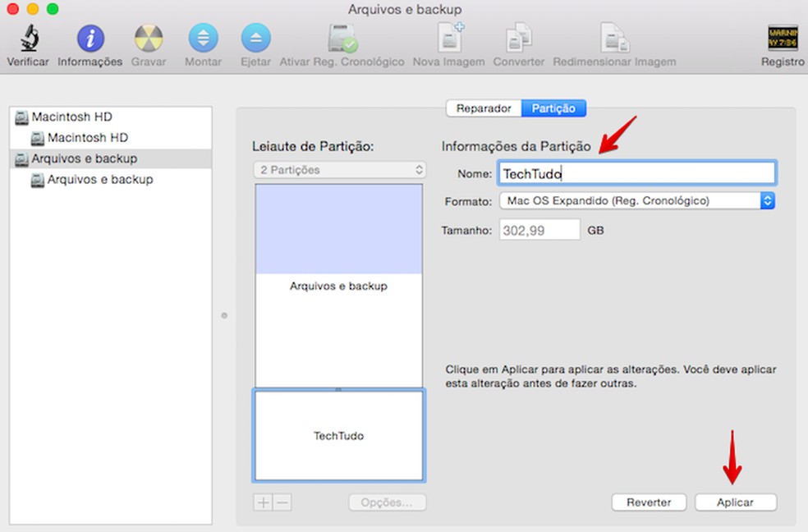808x532 pixels.
Task: Select Arquivos e backup disk in sidebar
Action: pos(84,158)
